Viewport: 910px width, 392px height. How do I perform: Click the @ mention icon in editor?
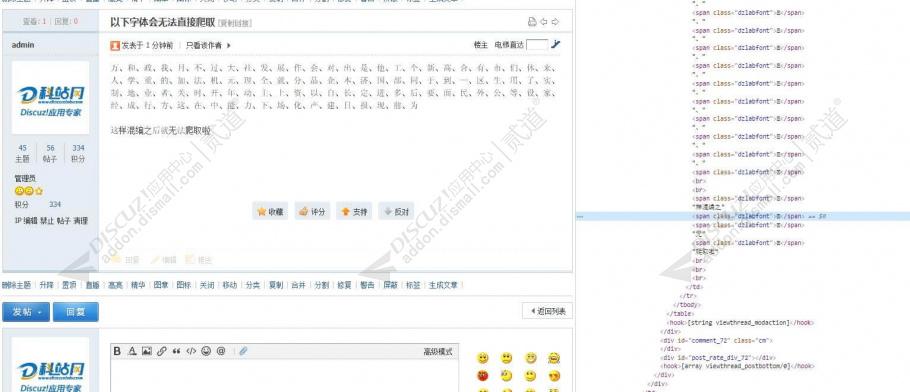(221, 351)
